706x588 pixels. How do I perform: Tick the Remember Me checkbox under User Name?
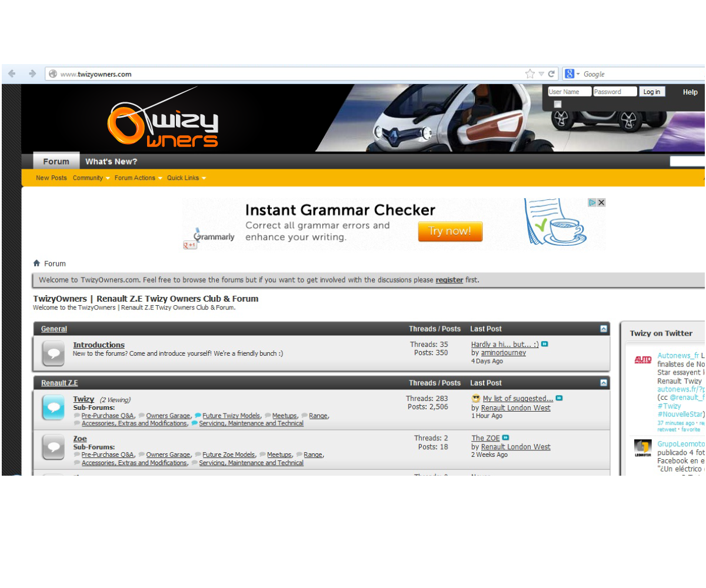click(x=558, y=104)
